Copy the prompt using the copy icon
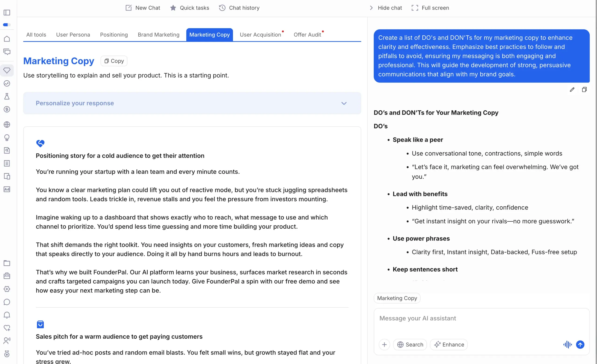 point(584,90)
